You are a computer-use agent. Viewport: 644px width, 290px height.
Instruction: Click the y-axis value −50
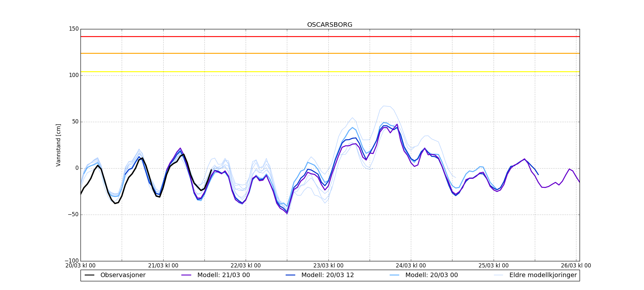(73, 215)
